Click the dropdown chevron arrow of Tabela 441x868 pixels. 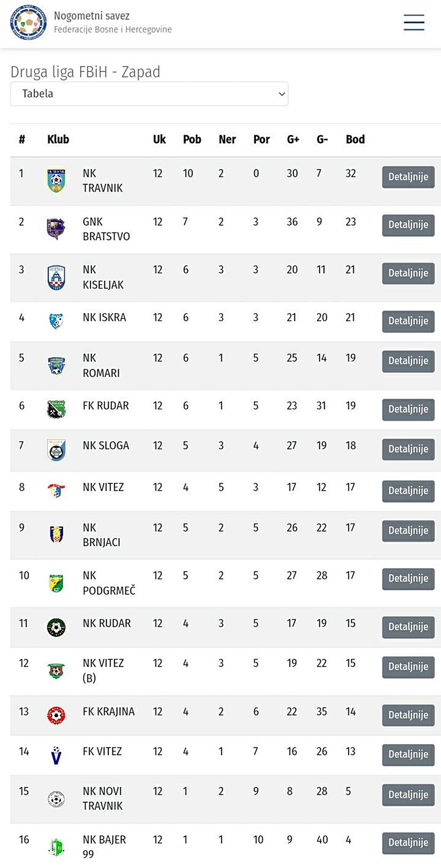281,94
